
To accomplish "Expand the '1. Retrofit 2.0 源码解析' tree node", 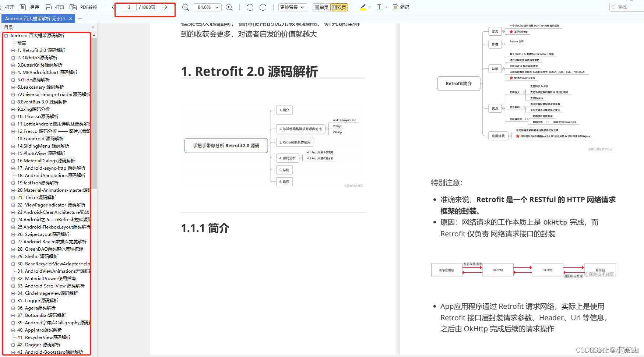I will (x=13, y=50).
